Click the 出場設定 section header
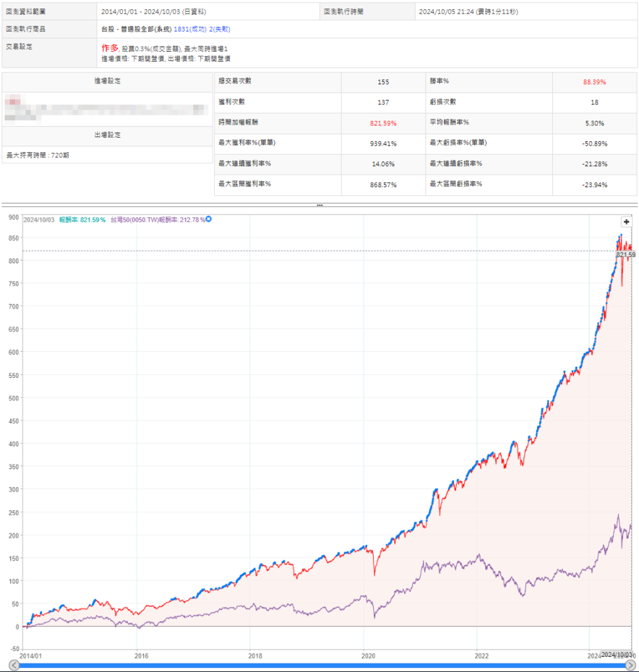 (x=108, y=135)
